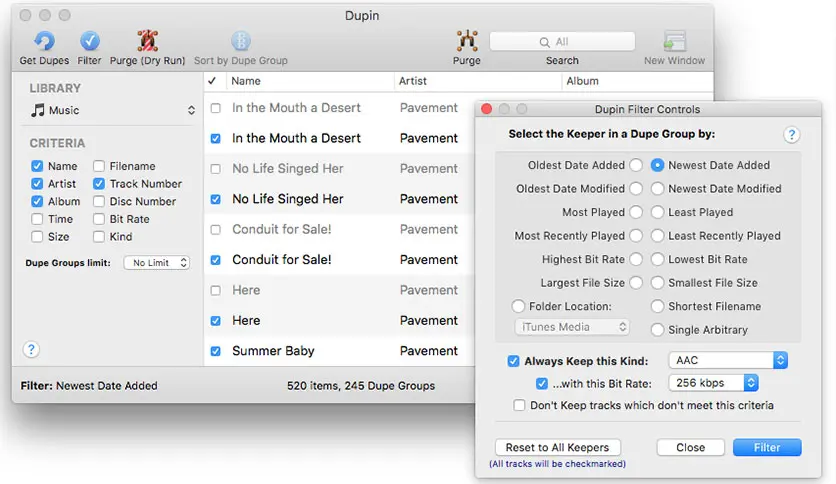Check the dimmed In the Mouth a Desert row
This screenshot has height=484, width=836.
tap(215, 108)
